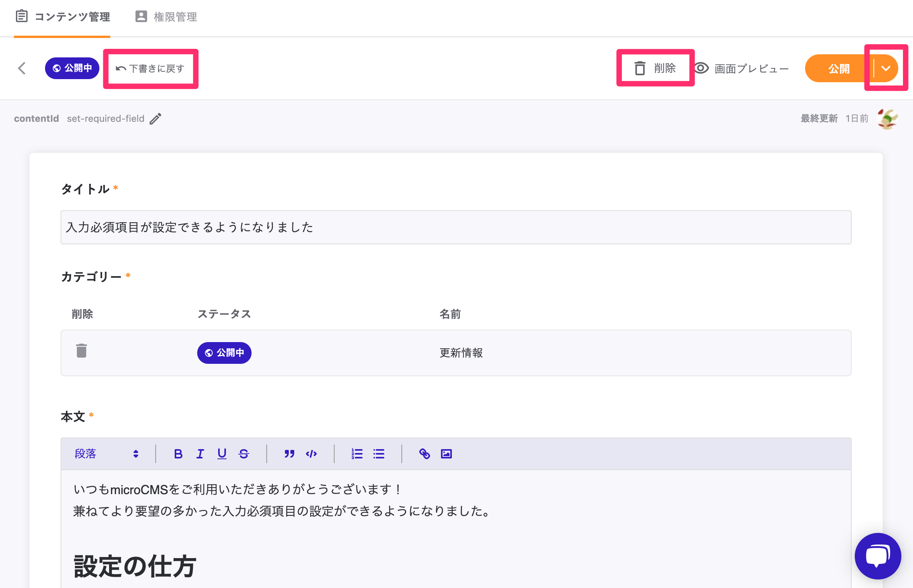The height and width of the screenshot is (588, 913).
Task: Click the タイトル text input field
Action: [x=456, y=227]
